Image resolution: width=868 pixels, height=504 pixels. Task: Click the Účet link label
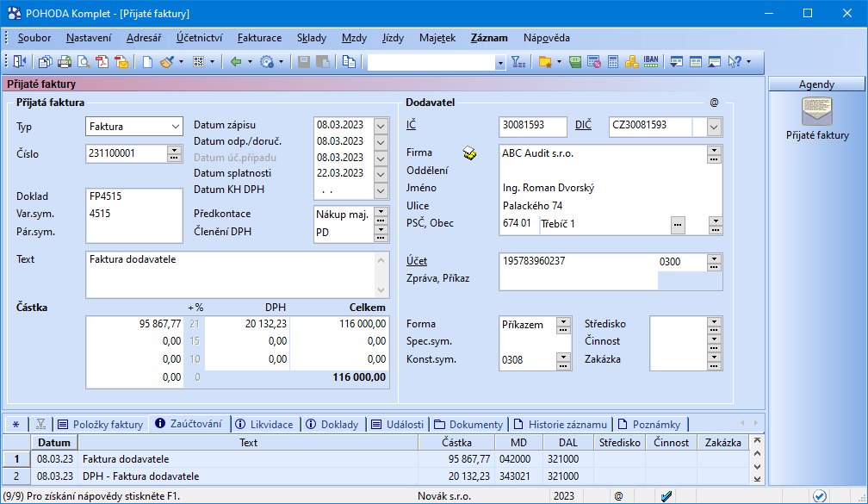click(x=417, y=261)
